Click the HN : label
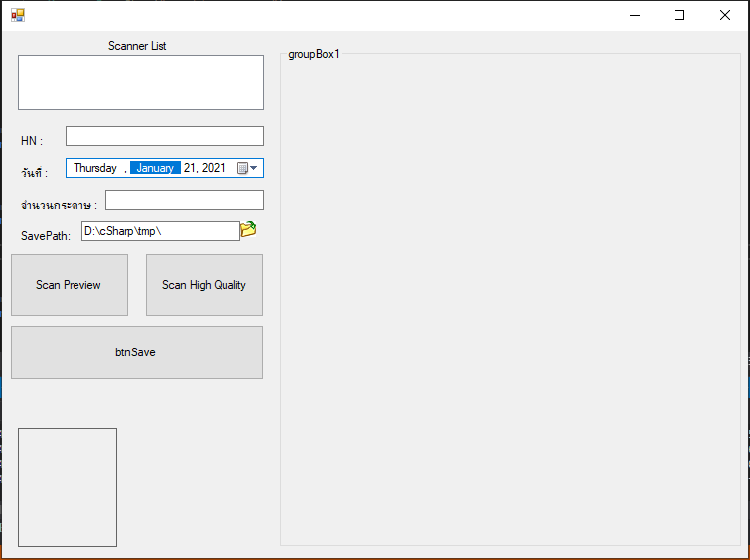The image size is (750, 560). point(32,141)
